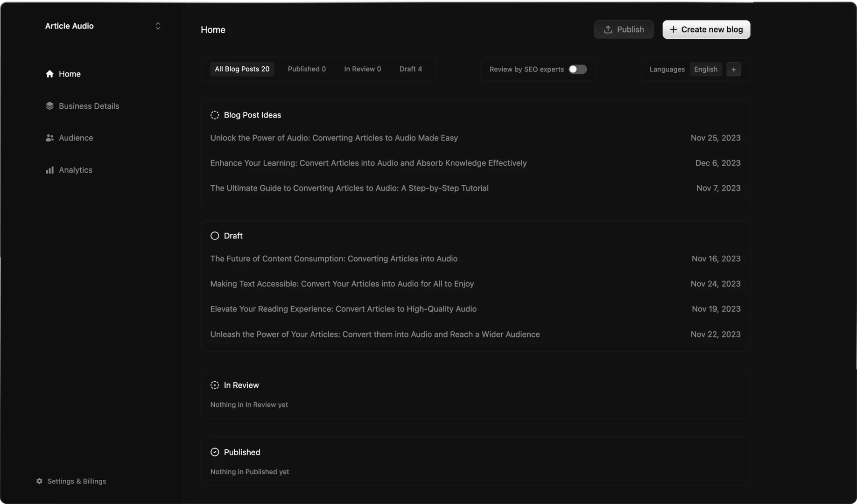The width and height of the screenshot is (857, 504).
Task: Switch to the Published 0 tab
Action: (306, 69)
